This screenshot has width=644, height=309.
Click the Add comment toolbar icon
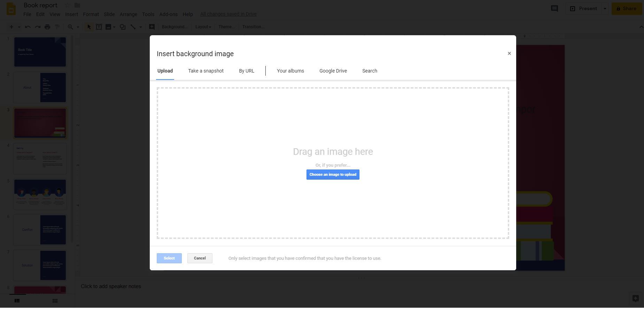pos(152,27)
